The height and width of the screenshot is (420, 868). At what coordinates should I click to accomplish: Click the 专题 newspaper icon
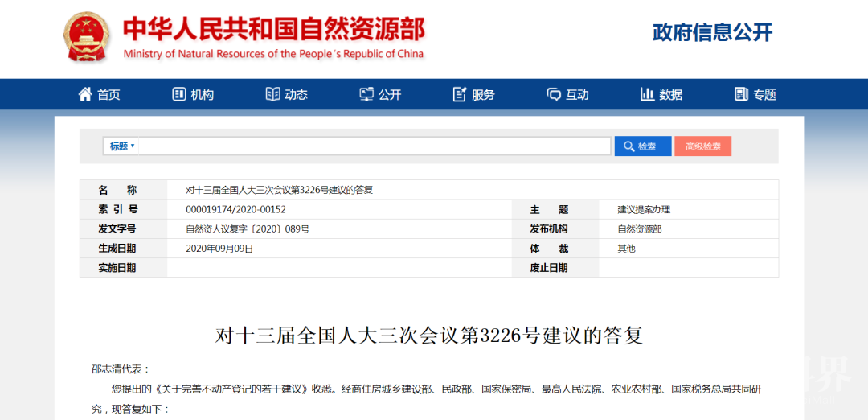(x=741, y=94)
